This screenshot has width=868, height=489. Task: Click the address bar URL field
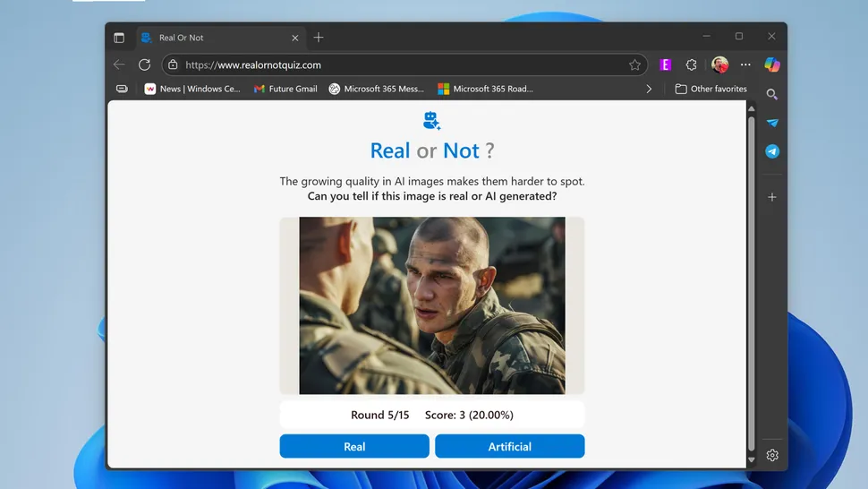point(403,64)
